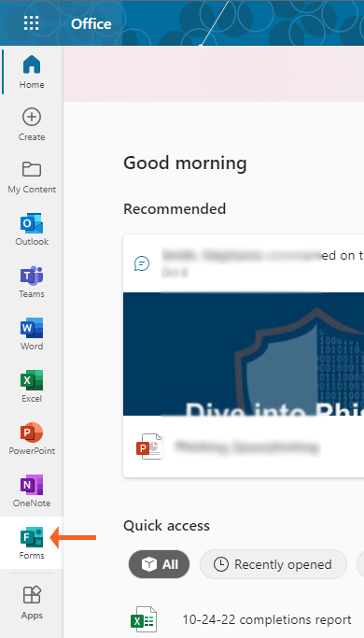Viewport: 364px width, 638px height.
Task: Launch Teams from the sidebar
Action: [32, 281]
